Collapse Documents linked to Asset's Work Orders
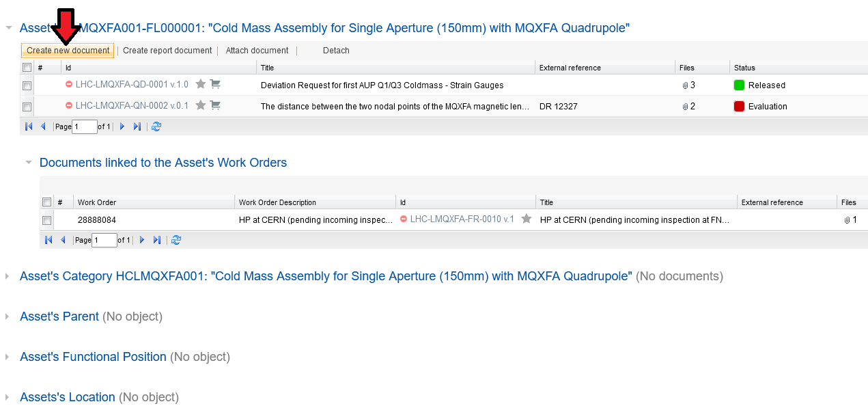Screen dimensions: 868x417 28,163
